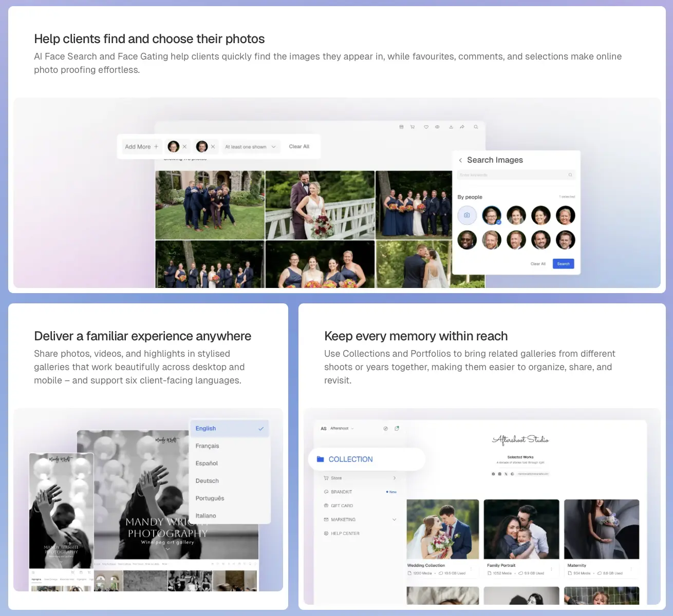Expand the MARKETING sidebar section chevron
673x616 pixels.
[x=395, y=519]
